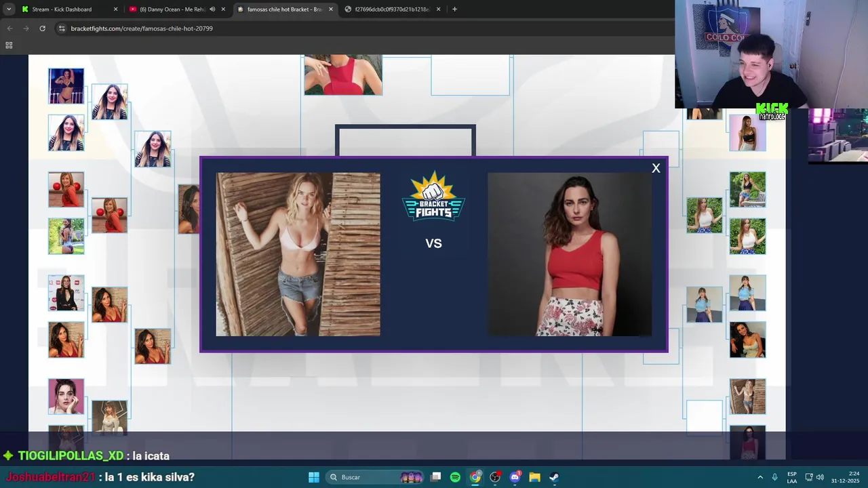Mute audio on the Danny Ocean tab
Viewport: 868px width, 488px height.
pos(212,9)
